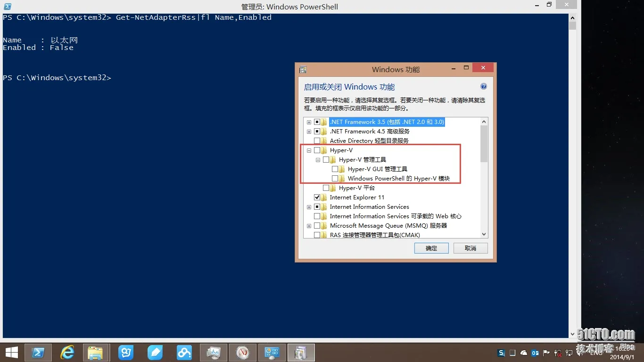
Task: Open the PowerShell window title bar icon
Action: tap(7, 6)
